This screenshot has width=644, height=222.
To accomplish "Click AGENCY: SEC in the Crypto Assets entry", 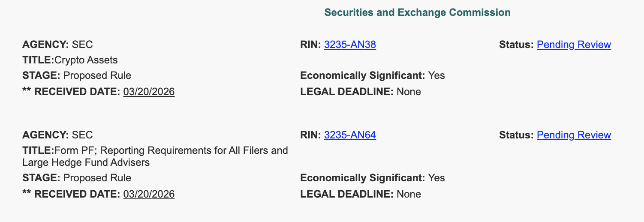I will [57, 45].
